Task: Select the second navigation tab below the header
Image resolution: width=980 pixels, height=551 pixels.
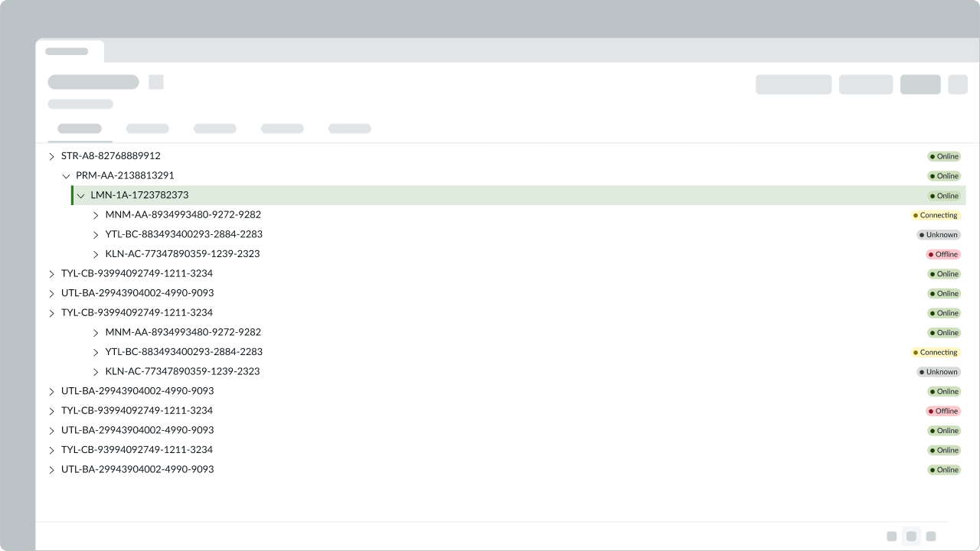Action: click(147, 129)
